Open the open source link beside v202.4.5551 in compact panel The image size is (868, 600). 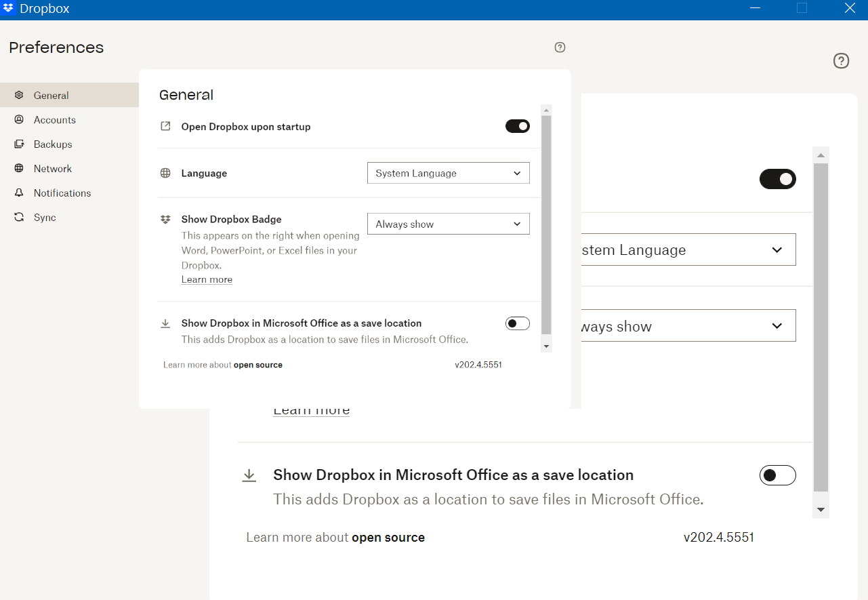click(258, 365)
